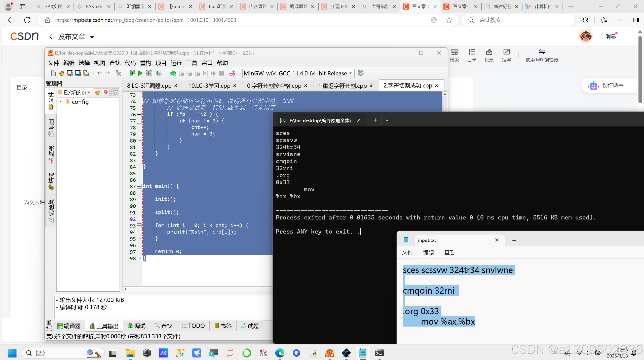Viewport: 644px width, 360px height.
Task: Expand the config folder tree node
Action: pyautogui.click(x=60, y=102)
